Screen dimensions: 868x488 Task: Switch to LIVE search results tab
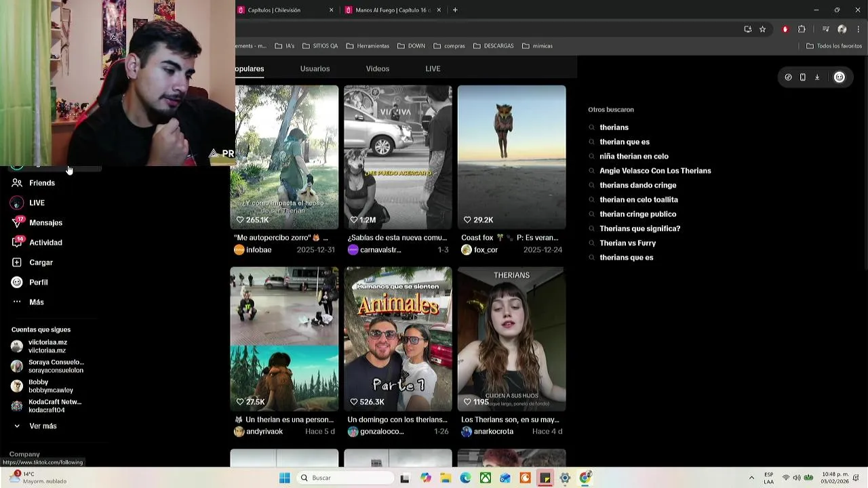click(x=433, y=68)
